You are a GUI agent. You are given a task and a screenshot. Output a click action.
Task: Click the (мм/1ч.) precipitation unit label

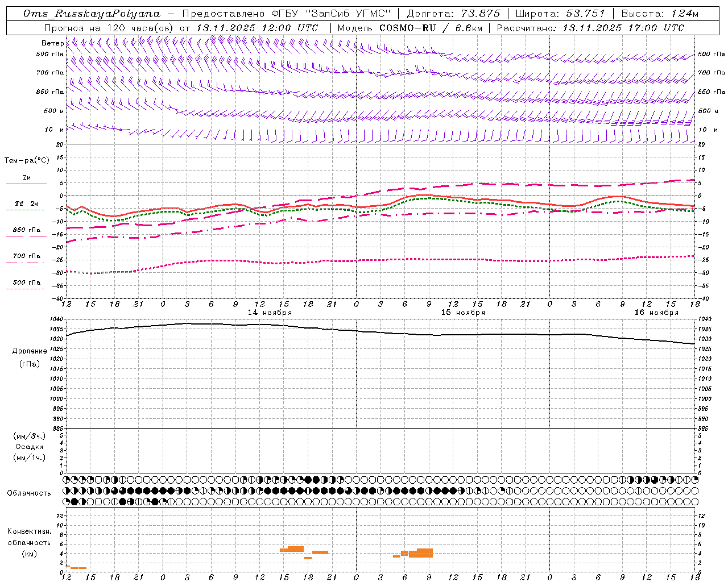pyautogui.click(x=30, y=458)
